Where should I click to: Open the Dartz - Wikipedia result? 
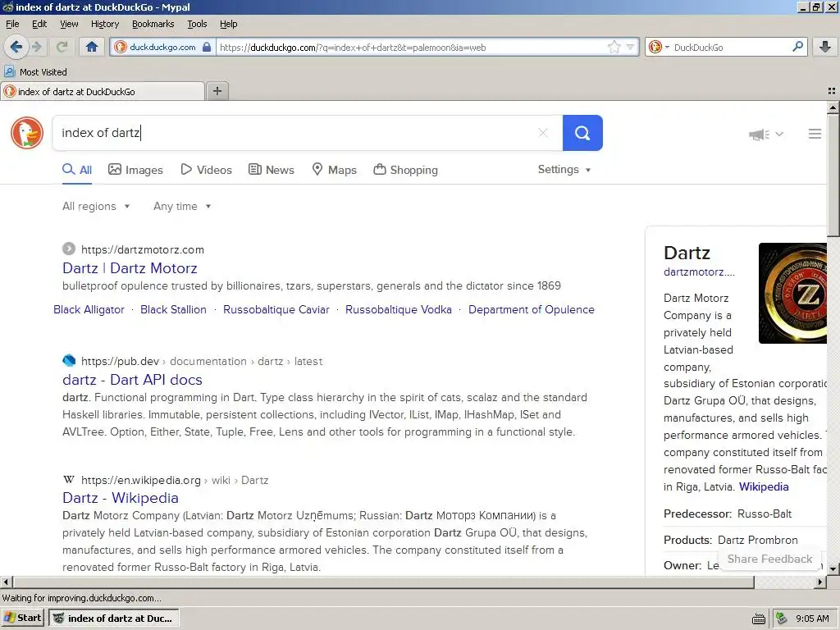pyautogui.click(x=121, y=498)
